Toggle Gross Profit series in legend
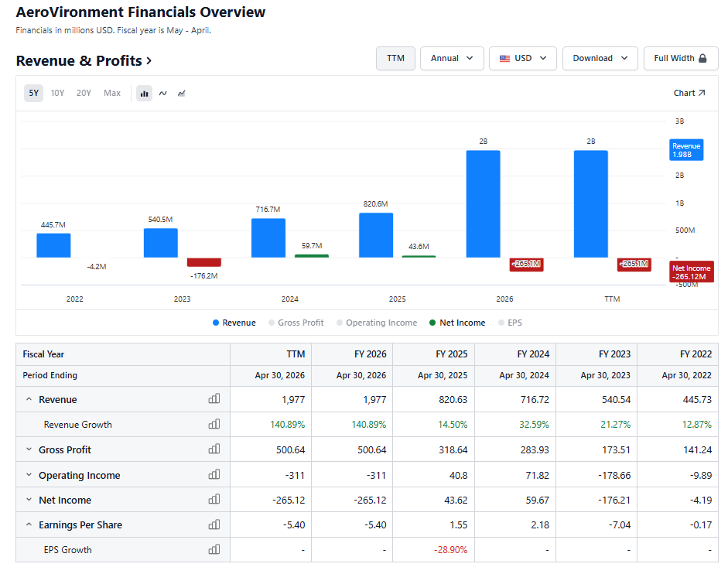Image resolution: width=728 pixels, height=574 pixels. (x=296, y=323)
